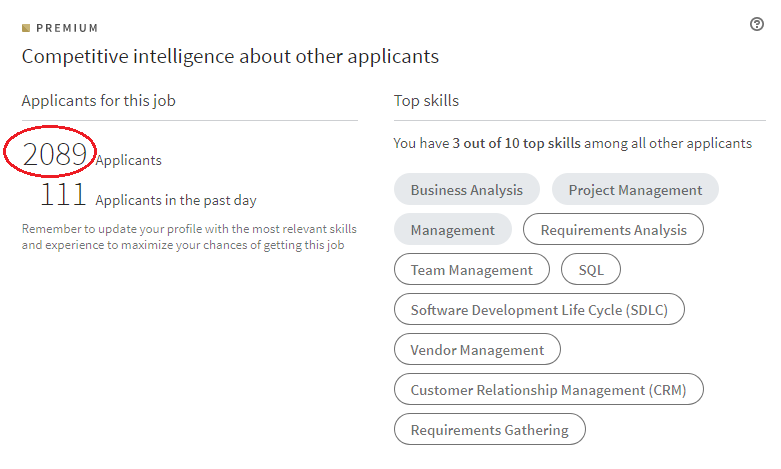Choose the Requirements Analysis skill tag

point(613,230)
